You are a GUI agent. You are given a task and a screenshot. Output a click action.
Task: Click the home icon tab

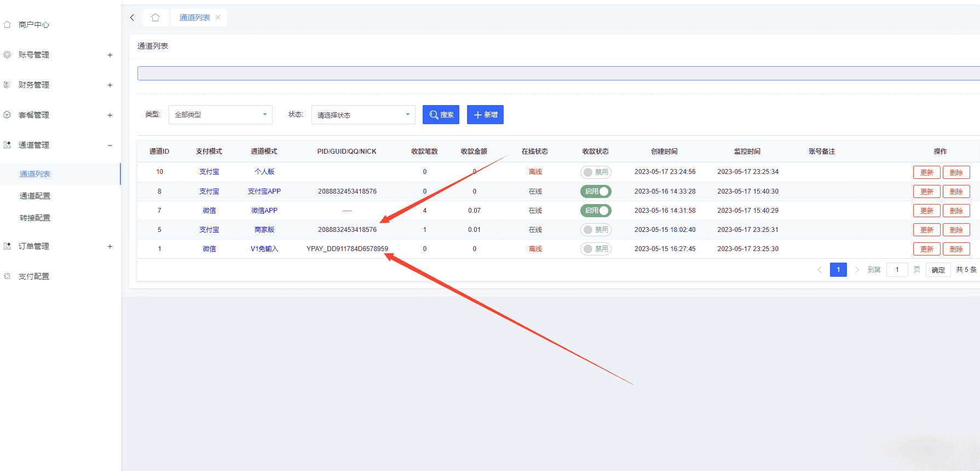coord(155,18)
